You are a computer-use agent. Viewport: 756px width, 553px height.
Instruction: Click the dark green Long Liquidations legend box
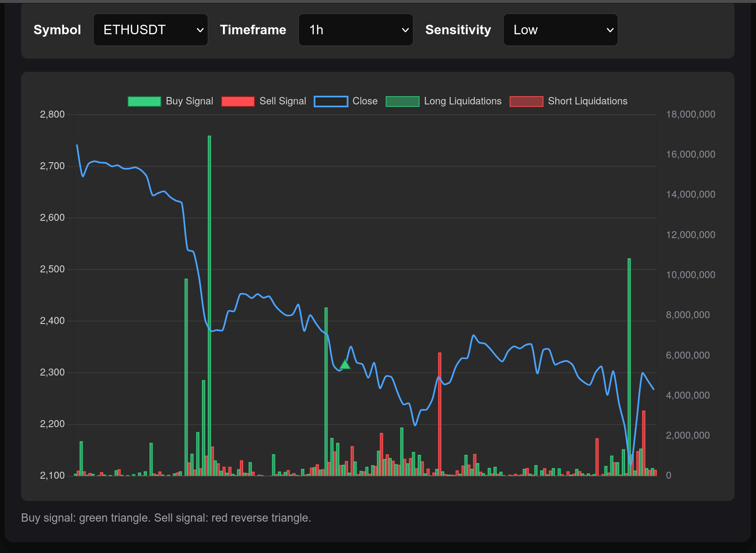pyautogui.click(x=402, y=102)
